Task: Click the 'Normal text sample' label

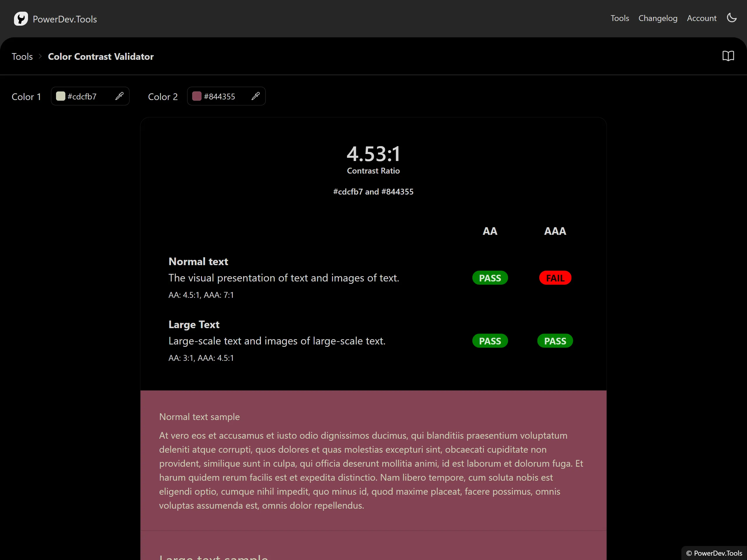Action: tap(199, 417)
